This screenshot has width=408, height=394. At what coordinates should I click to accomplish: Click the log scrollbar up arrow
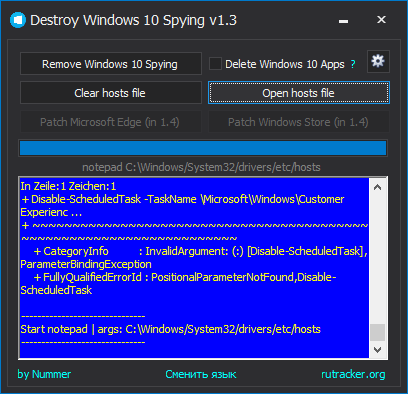tap(378, 187)
